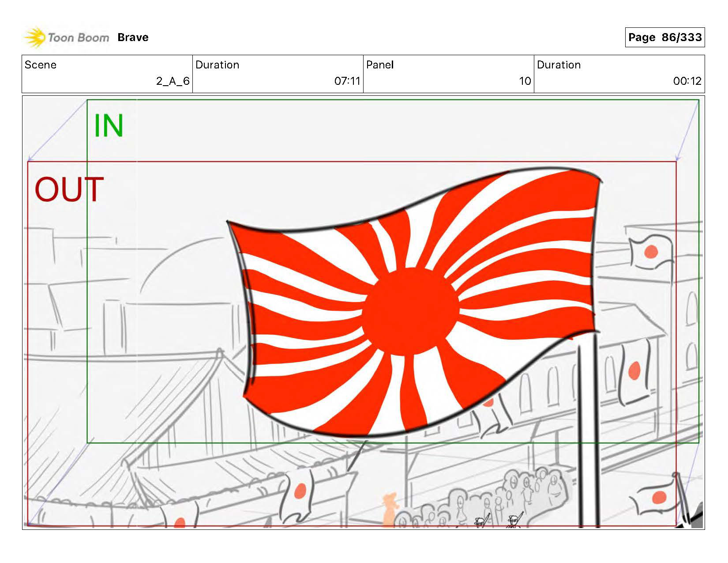Click the Toon Boom logo
The width and height of the screenshot is (728, 563).
66,37
